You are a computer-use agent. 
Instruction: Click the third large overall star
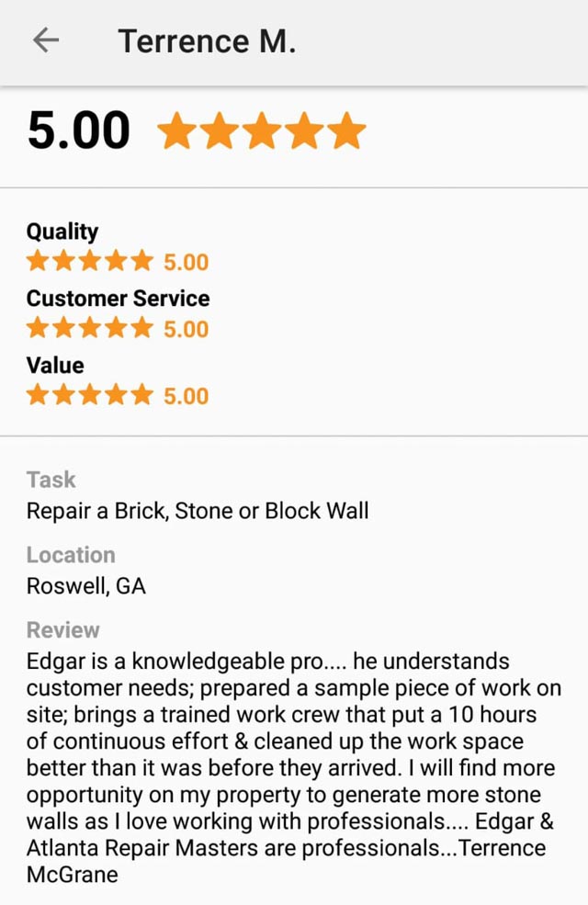click(262, 131)
